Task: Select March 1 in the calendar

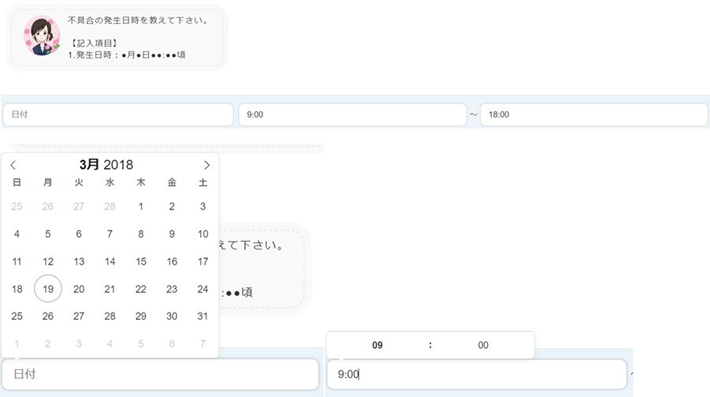Action: pyautogui.click(x=141, y=206)
